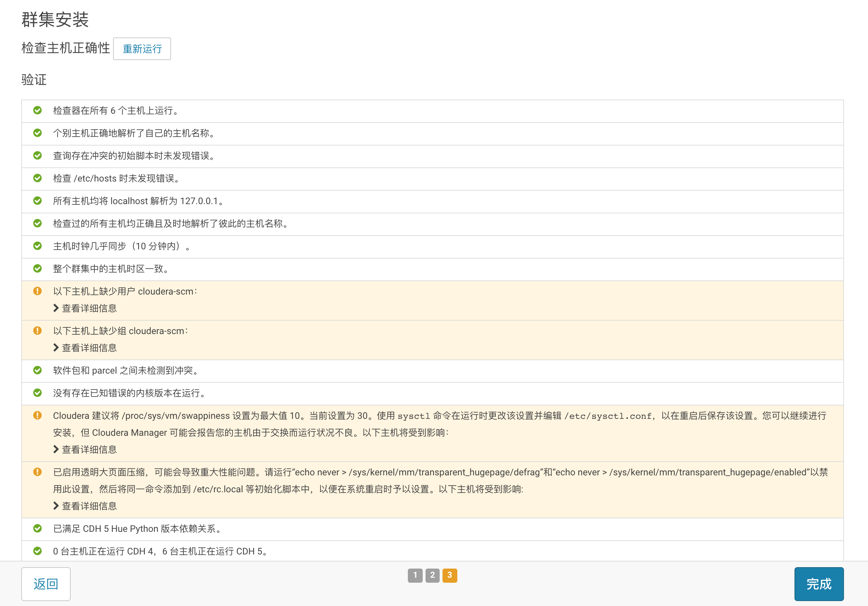
Task: Click check icon for parcel conflict row
Action: 37,370
